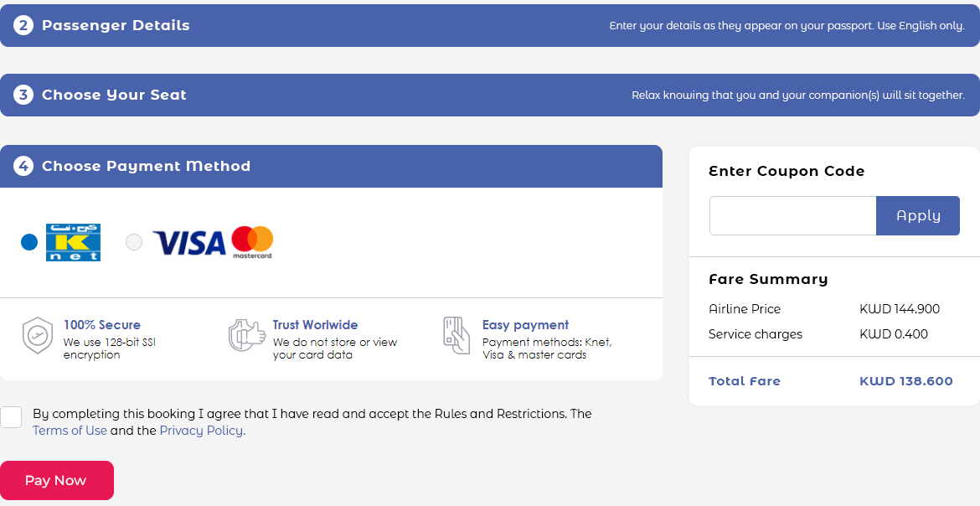Click the 100% Secure shield icon
This screenshot has height=506, width=980.
point(38,336)
